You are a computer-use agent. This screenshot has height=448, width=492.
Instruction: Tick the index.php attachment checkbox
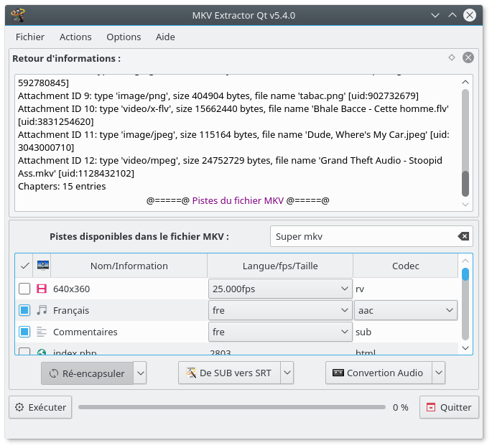click(x=24, y=351)
